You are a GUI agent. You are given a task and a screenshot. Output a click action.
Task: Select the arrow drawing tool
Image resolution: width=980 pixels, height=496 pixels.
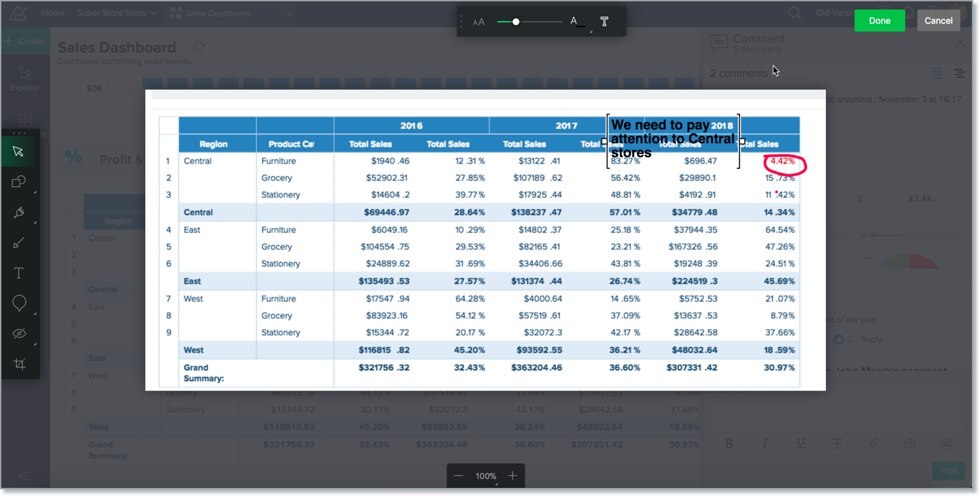18,243
